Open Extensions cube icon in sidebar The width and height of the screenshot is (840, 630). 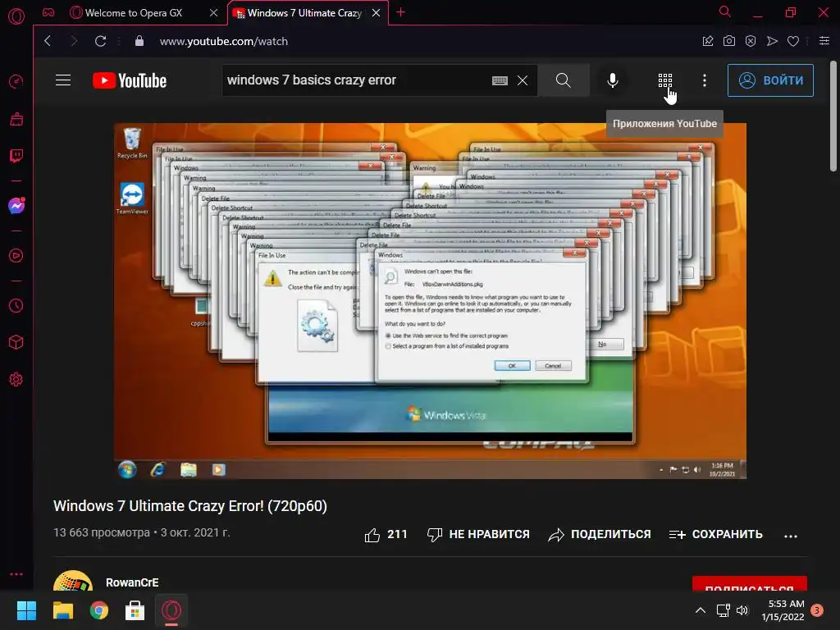pyautogui.click(x=16, y=342)
